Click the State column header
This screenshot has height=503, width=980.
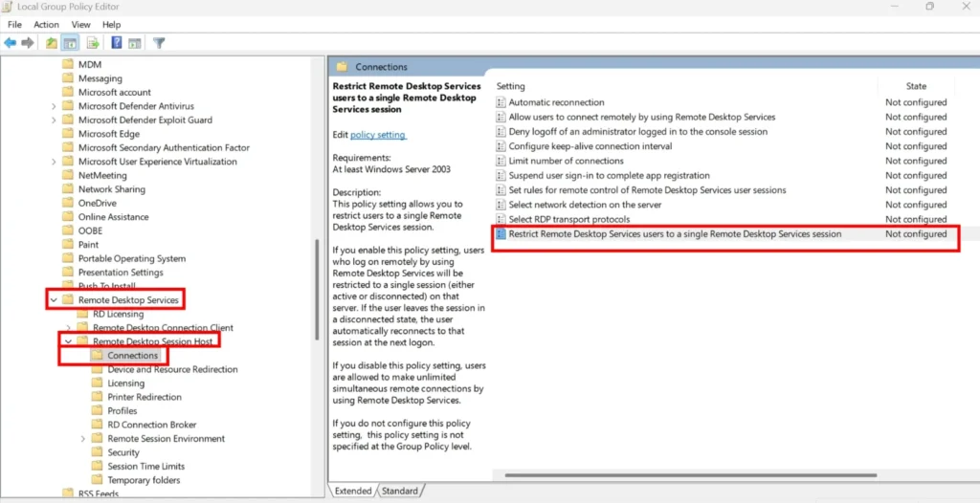[915, 86]
